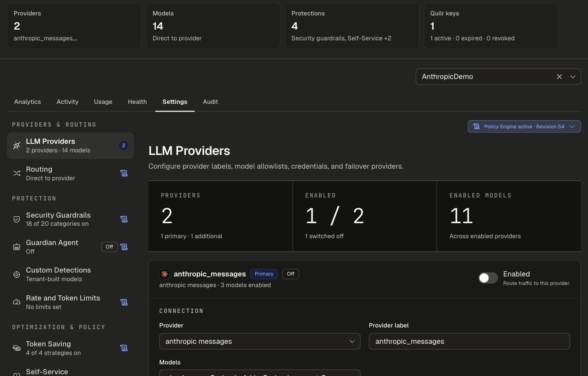The width and height of the screenshot is (588, 376).
Task: Toggle the anthropic_messages Enabled switch
Action: [x=488, y=278]
